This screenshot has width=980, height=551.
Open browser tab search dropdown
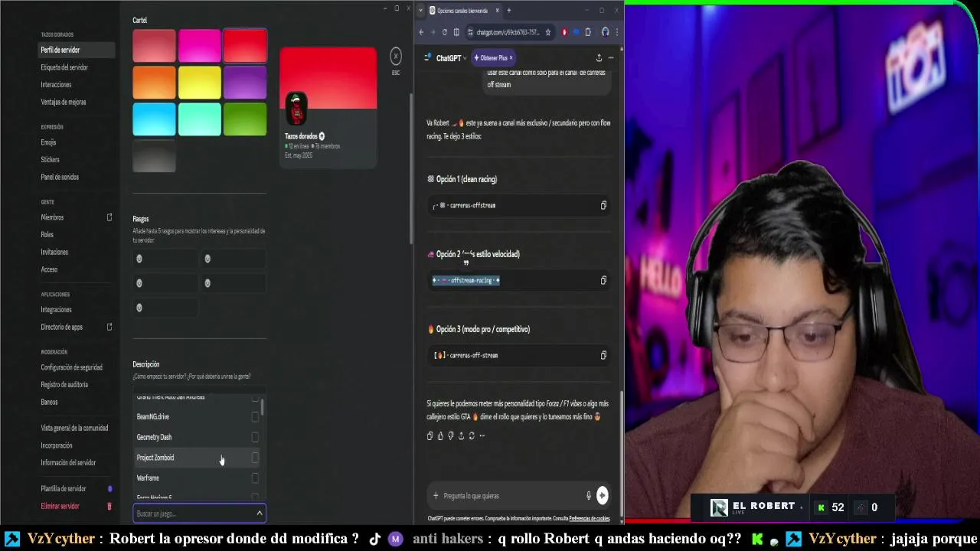(420, 11)
